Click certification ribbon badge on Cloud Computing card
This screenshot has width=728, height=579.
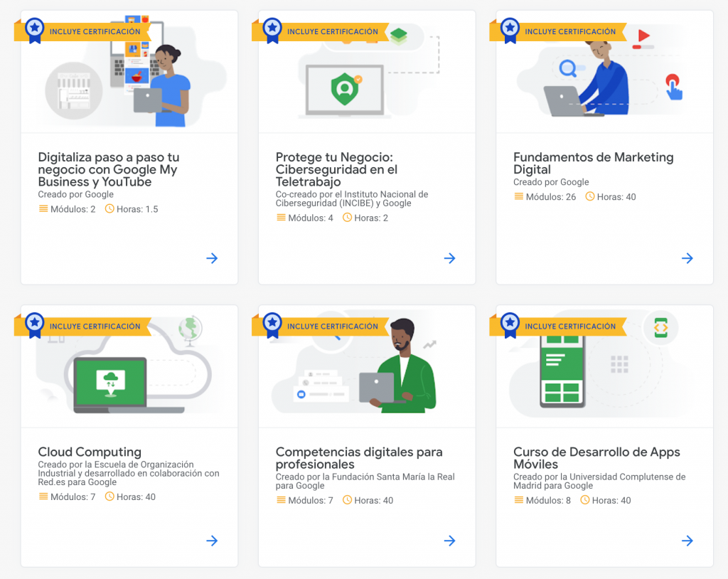pyautogui.click(x=35, y=325)
